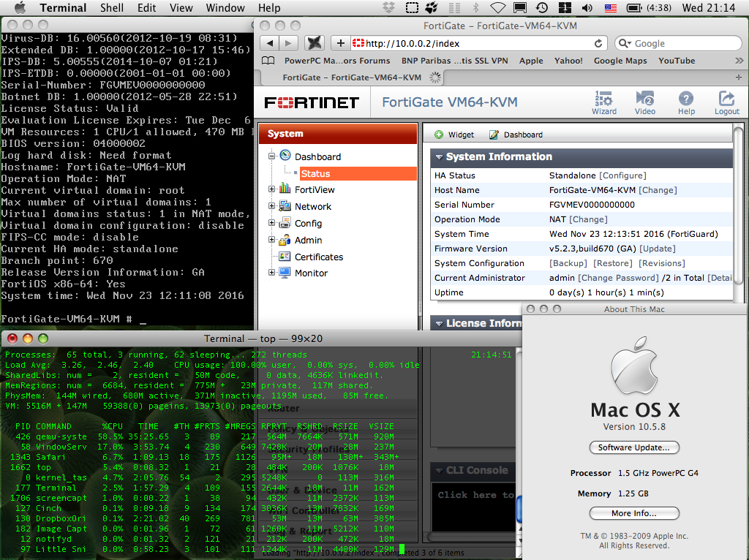The width and height of the screenshot is (749, 560).
Task: Open the Window menu
Action: [225, 7]
